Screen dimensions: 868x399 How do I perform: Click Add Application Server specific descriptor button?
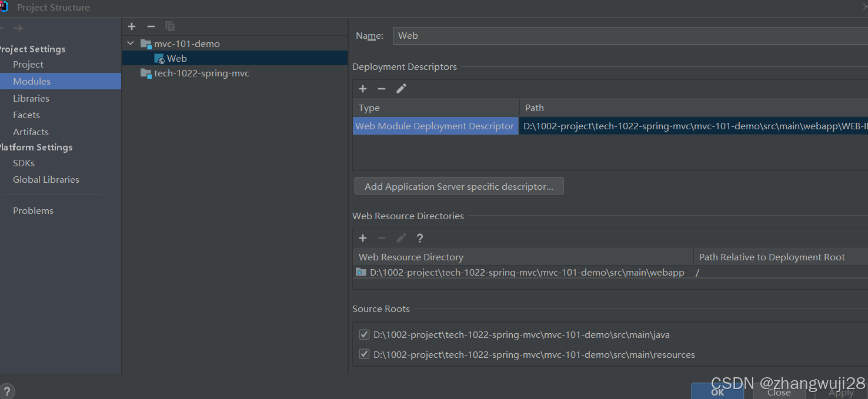[459, 186]
